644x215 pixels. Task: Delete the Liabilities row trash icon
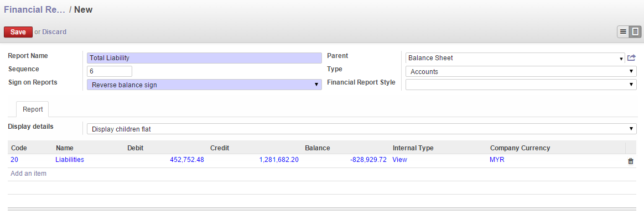631,161
